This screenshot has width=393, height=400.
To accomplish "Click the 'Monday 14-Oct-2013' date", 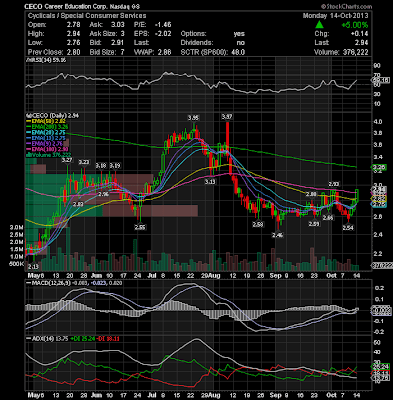I will 335,16.
